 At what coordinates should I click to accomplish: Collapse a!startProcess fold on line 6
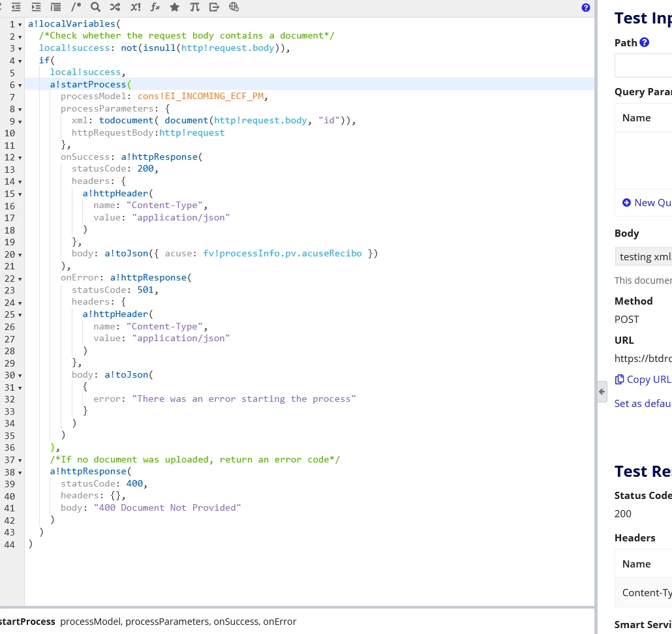click(x=20, y=85)
